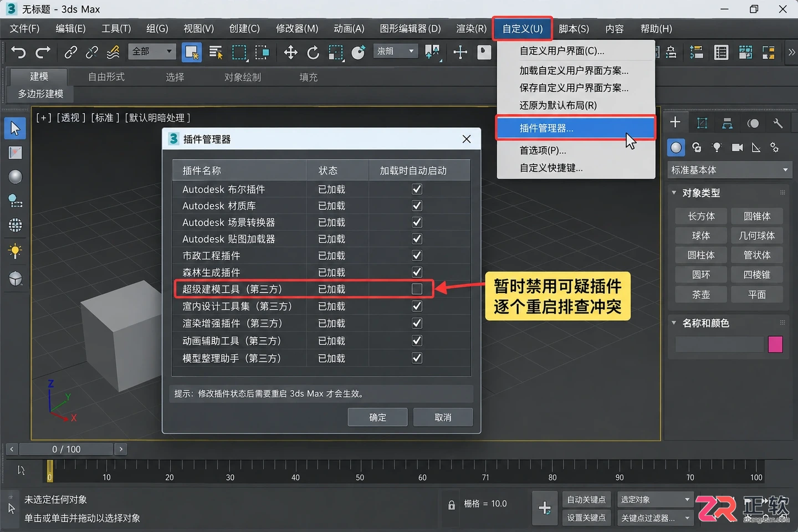The image size is (798, 532).
Task: Choose the Rectangular Selection Region icon
Action: pyautogui.click(x=239, y=53)
